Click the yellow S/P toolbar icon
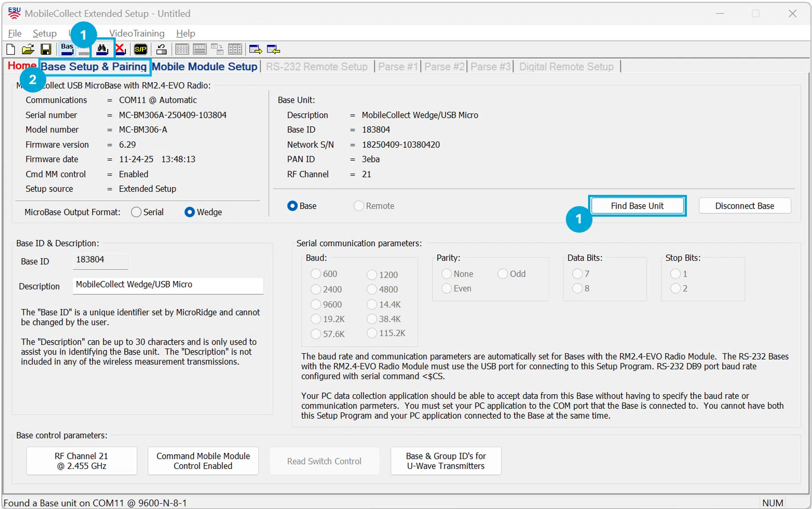This screenshot has height=509, width=812. pos(141,49)
